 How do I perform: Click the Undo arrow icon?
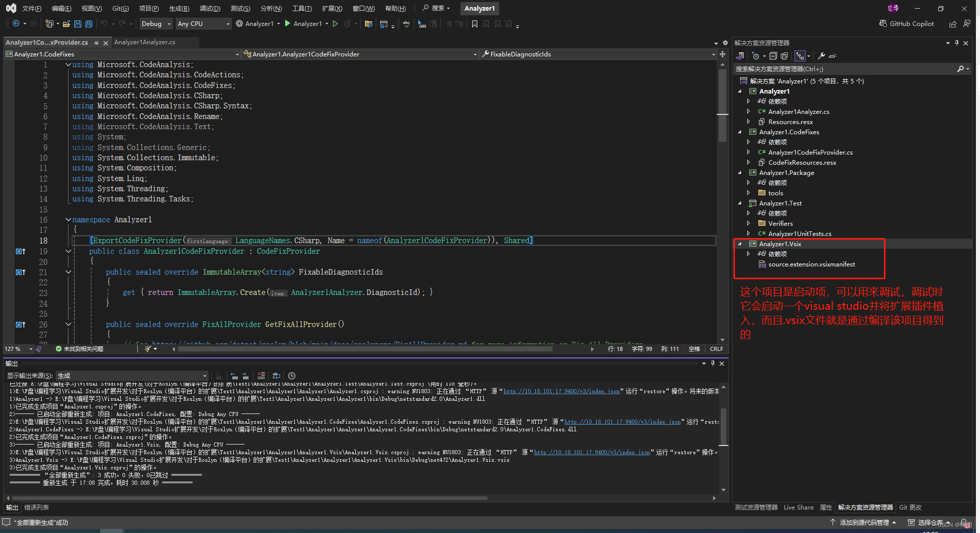coord(104,23)
